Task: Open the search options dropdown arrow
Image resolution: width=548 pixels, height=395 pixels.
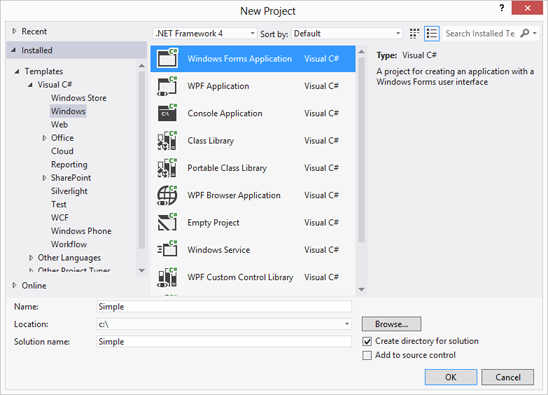Action: click(x=535, y=34)
